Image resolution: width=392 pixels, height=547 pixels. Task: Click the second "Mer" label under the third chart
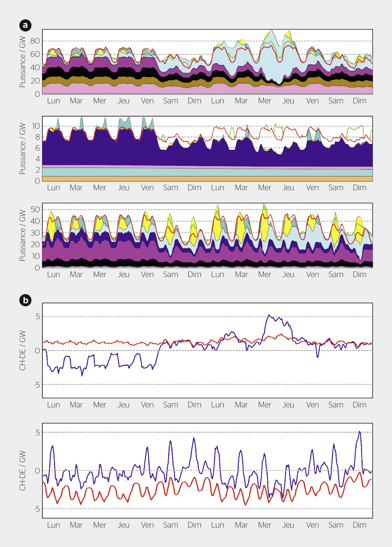(264, 275)
